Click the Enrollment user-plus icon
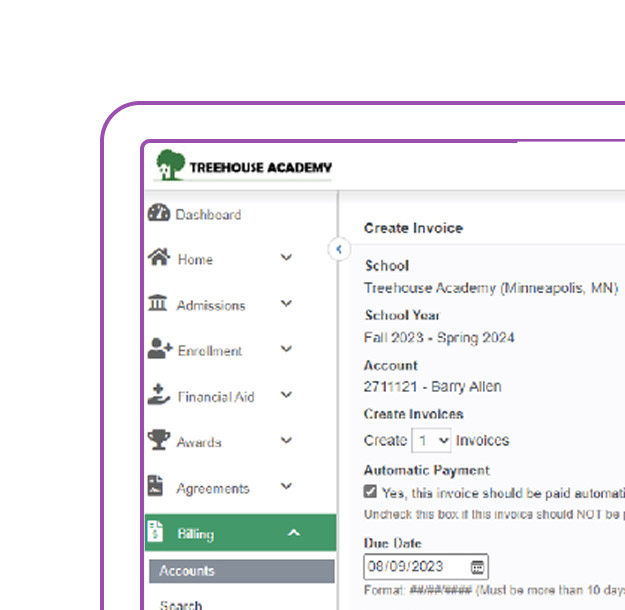Image resolution: width=625 pixels, height=610 pixels. pyautogui.click(x=160, y=348)
